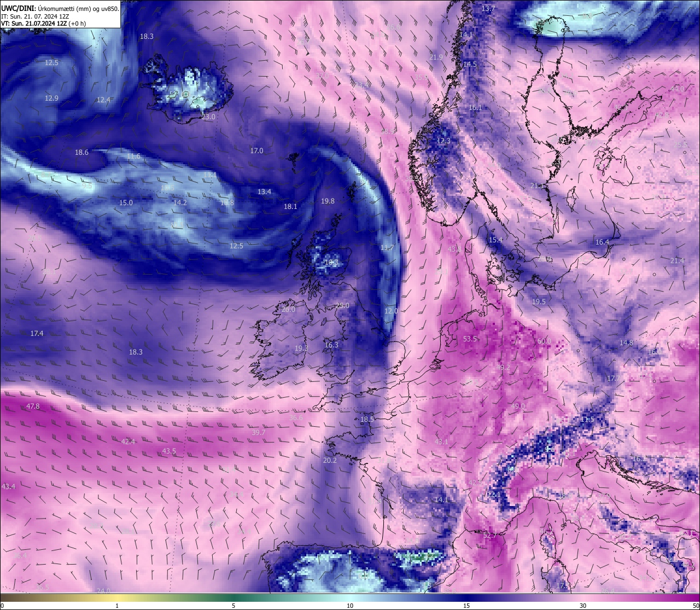The height and width of the screenshot is (610, 700).
Task: Click the 23.0 value south of Iceland
Action: pos(208,117)
